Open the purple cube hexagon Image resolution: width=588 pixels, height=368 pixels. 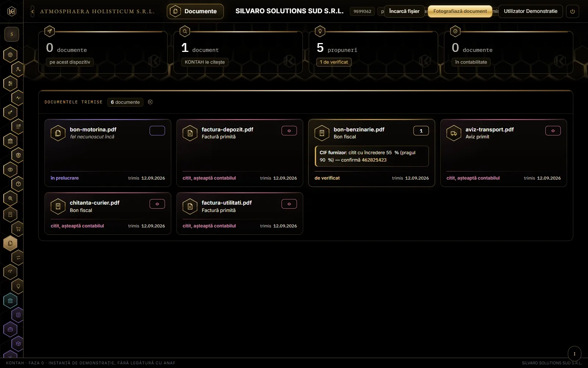tap(18, 344)
